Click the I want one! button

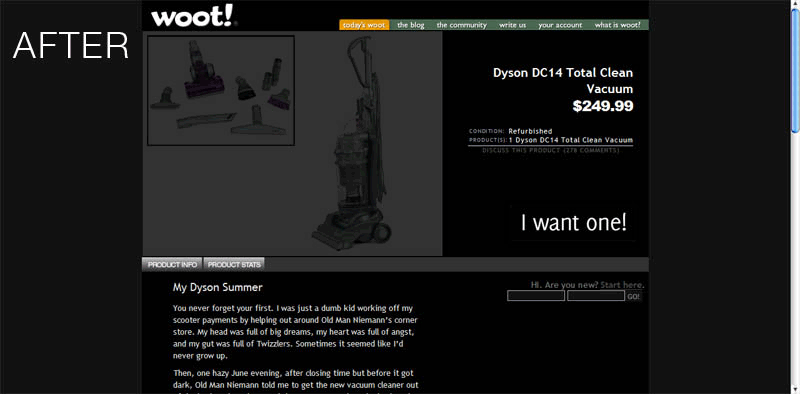click(573, 223)
